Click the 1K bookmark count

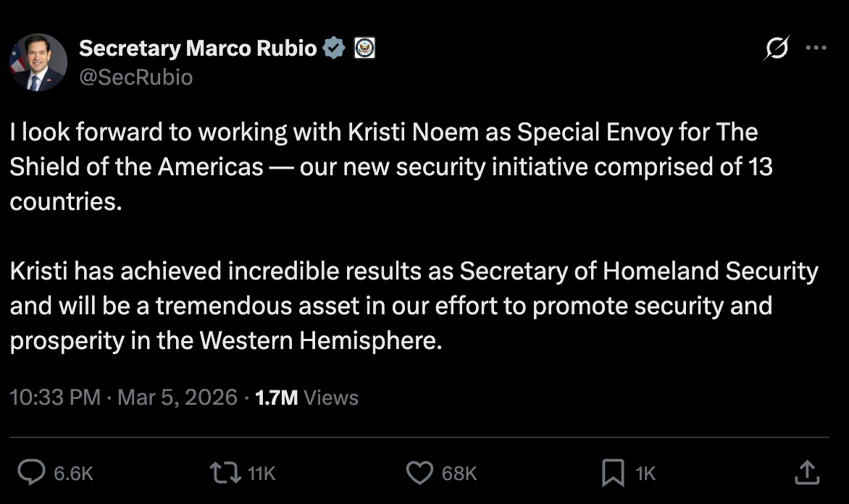click(x=645, y=473)
